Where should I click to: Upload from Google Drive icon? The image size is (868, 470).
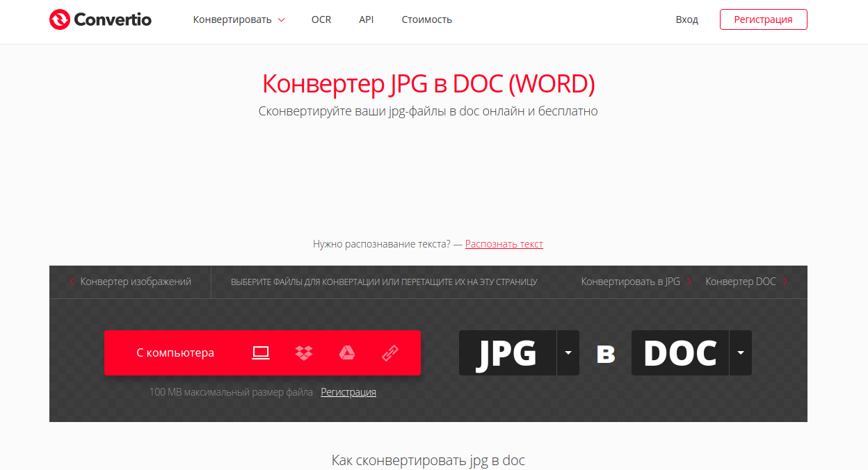point(347,352)
